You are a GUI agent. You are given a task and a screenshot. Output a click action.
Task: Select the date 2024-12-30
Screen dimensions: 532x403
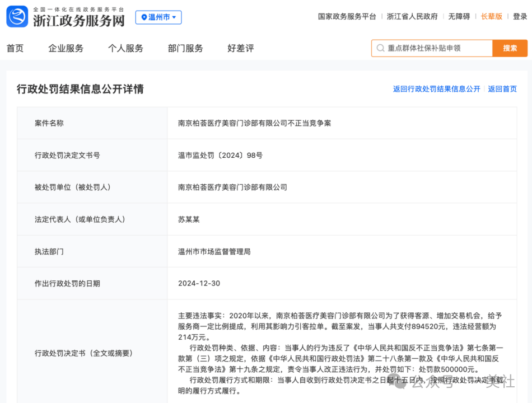coord(199,284)
